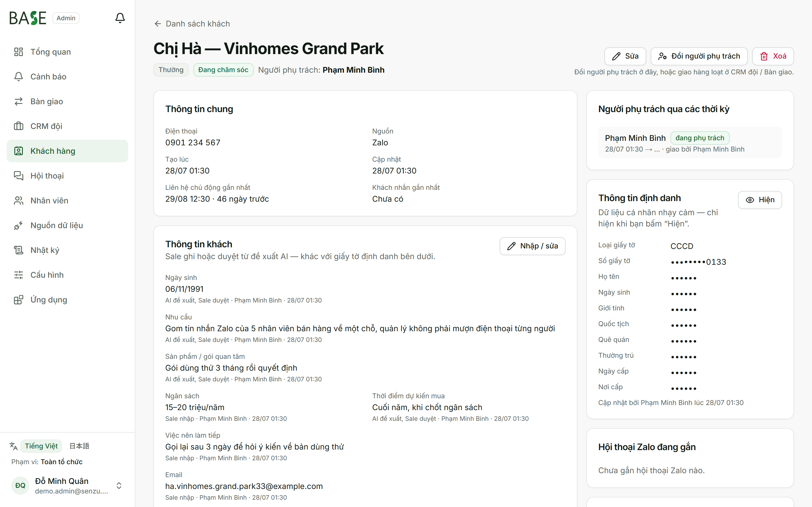Image resolution: width=812 pixels, height=507 pixels.
Task: Click the Sửa edit button
Action: (x=625, y=56)
